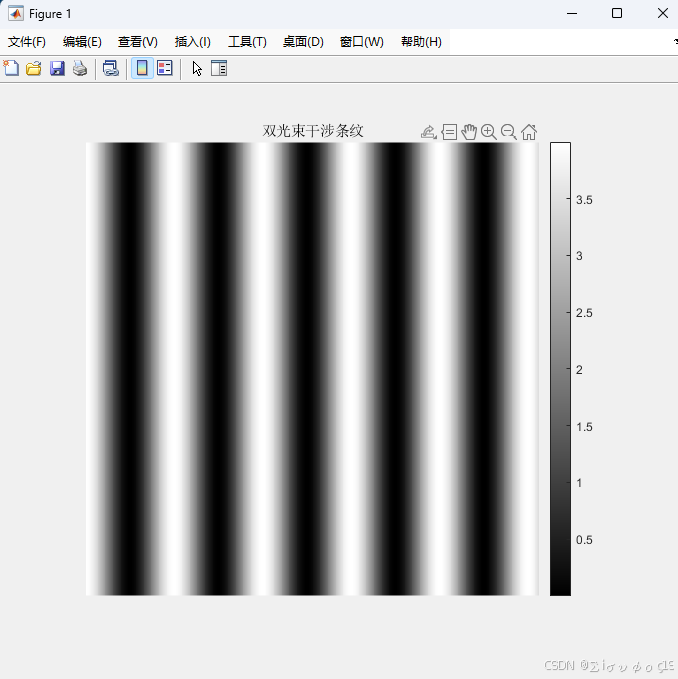Maximize the Figure 1 window
Image resolution: width=678 pixels, height=679 pixels.
pyautogui.click(x=617, y=13)
